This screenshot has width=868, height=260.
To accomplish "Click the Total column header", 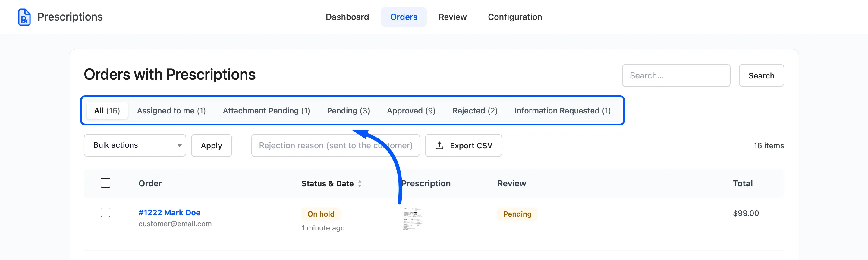I will (743, 183).
